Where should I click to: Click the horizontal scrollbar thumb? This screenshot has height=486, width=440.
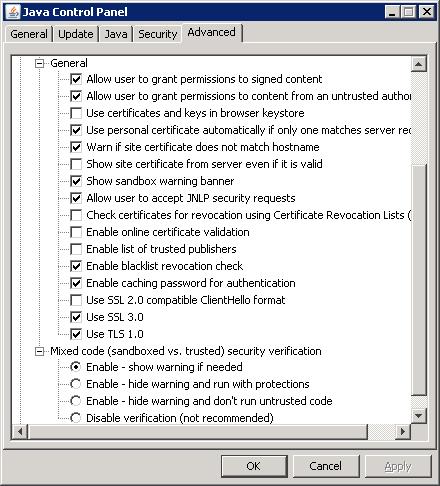pyautogui.click(x=198, y=431)
